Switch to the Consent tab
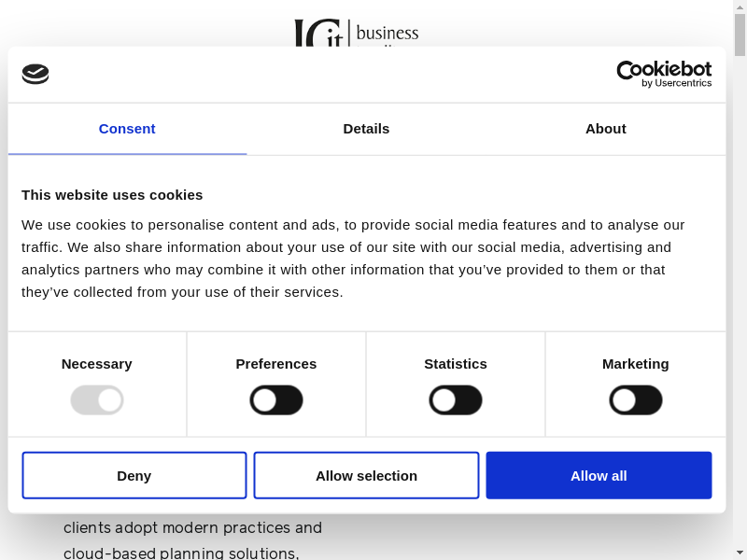The height and width of the screenshot is (560, 747). tap(127, 129)
